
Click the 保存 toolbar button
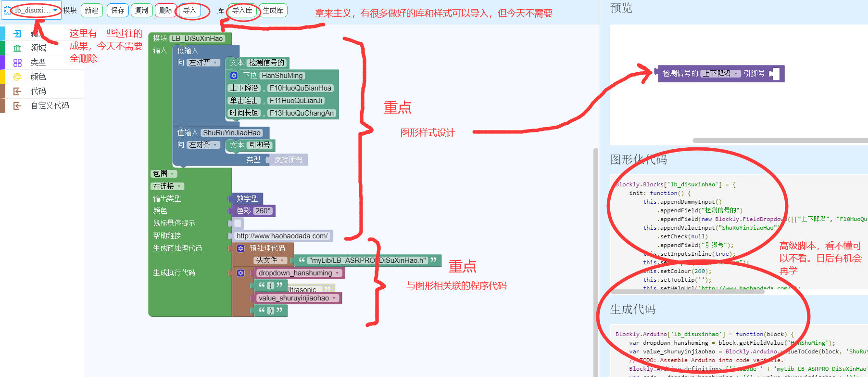(118, 10)
